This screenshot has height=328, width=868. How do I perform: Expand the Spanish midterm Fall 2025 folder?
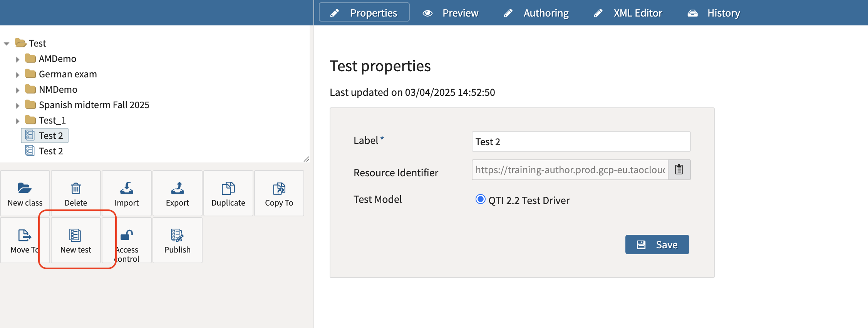[x=17, y=105]
